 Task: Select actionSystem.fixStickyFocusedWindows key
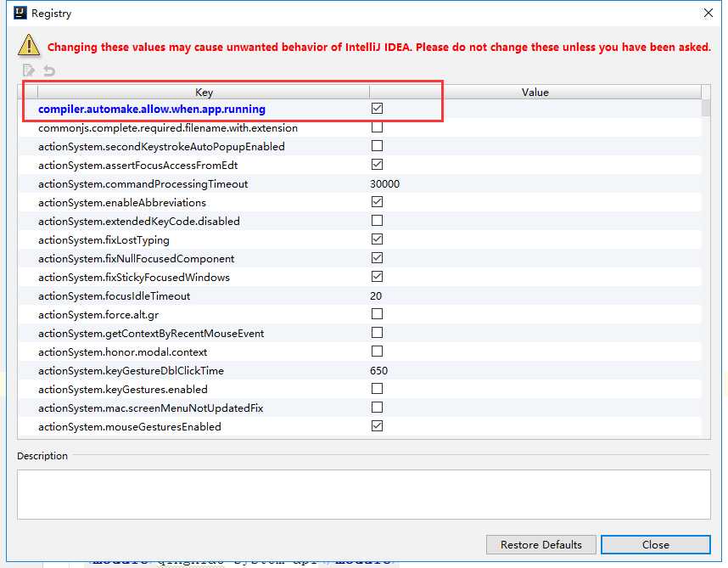(x=134, y=278)
